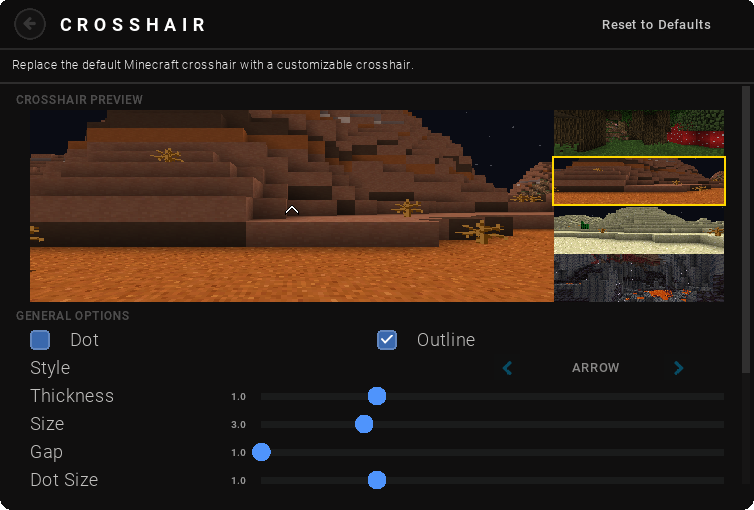
Task: Click the Thickness label
Action: [x=72, y=396]
